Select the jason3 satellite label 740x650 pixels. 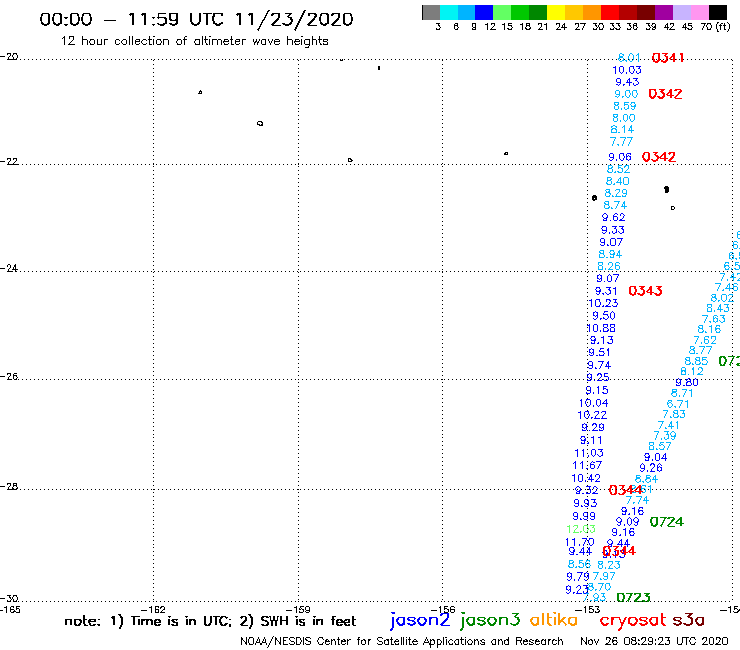[x=490, y=620]
